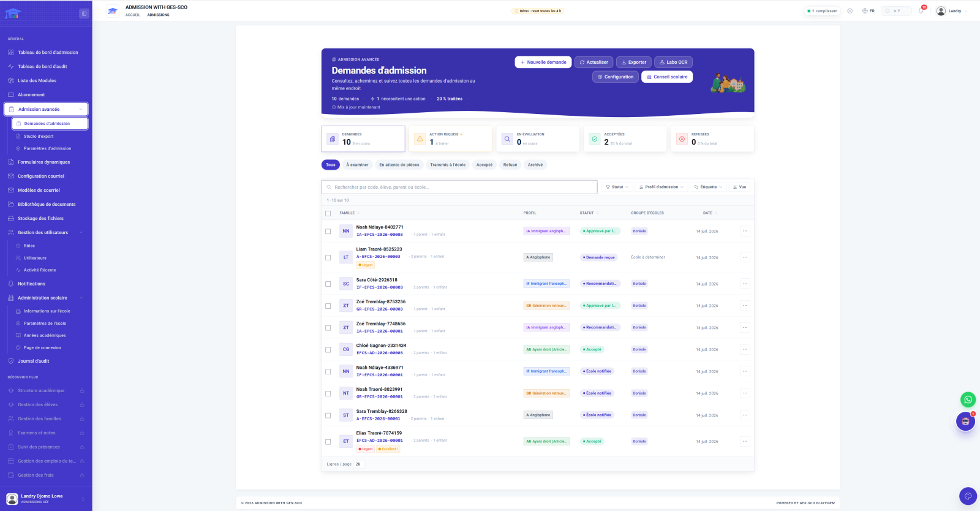Image resolution: width=980 pixels, height=511 pixels.
Task: Open row actions menu for Chloé Gagnon-2331434
Action: 745,349
